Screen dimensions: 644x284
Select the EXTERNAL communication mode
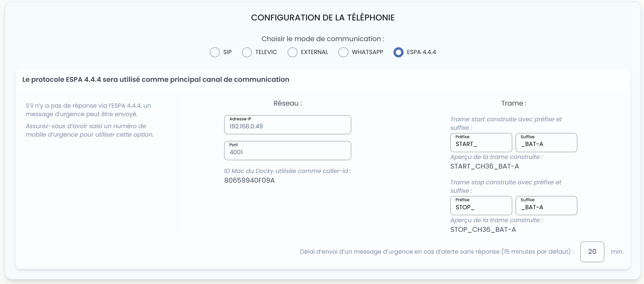(292, 52)
